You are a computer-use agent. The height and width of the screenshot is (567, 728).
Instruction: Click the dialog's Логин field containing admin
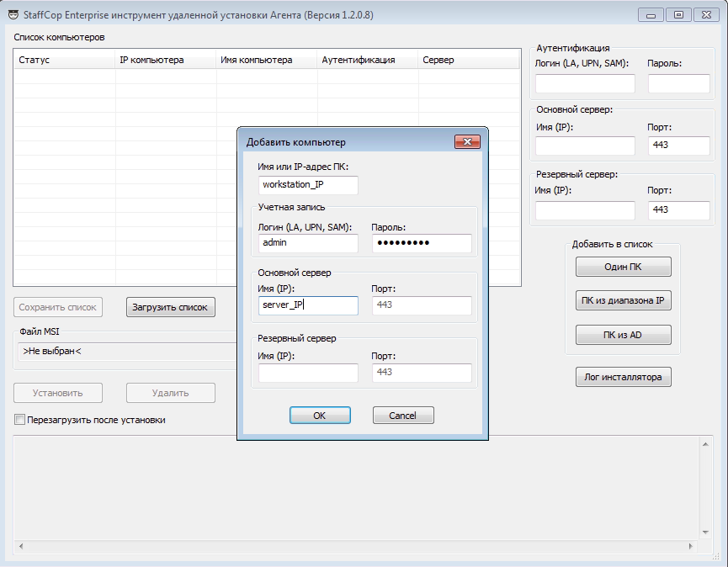(308, 243)
